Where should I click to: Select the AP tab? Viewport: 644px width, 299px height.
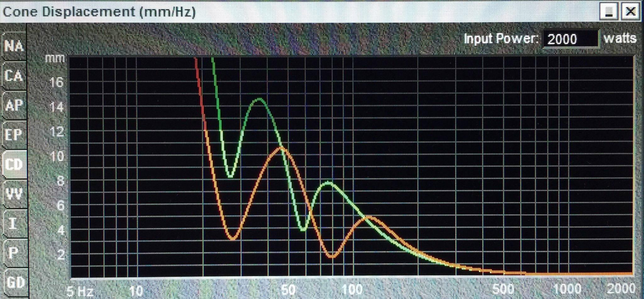(x=14, y=105)
